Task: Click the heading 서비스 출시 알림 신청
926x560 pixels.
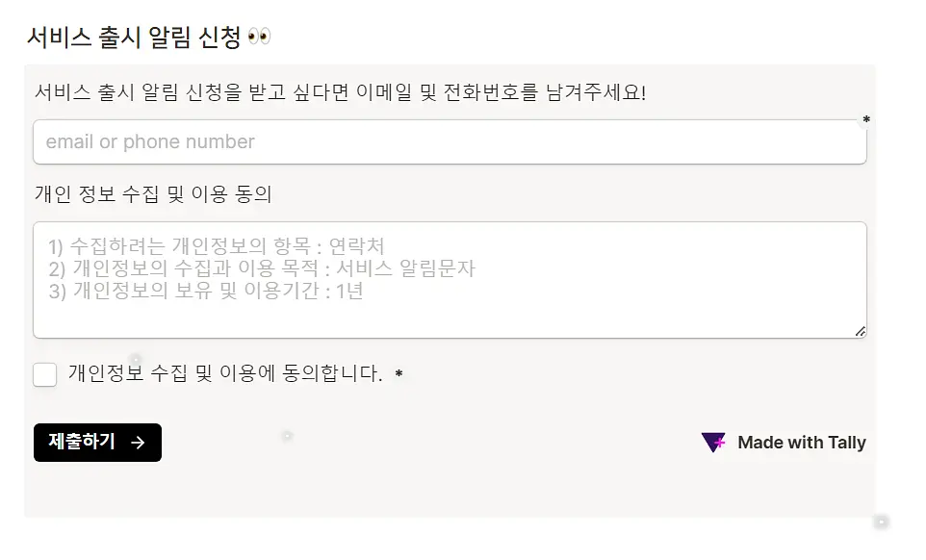Action: click(134, 38)
